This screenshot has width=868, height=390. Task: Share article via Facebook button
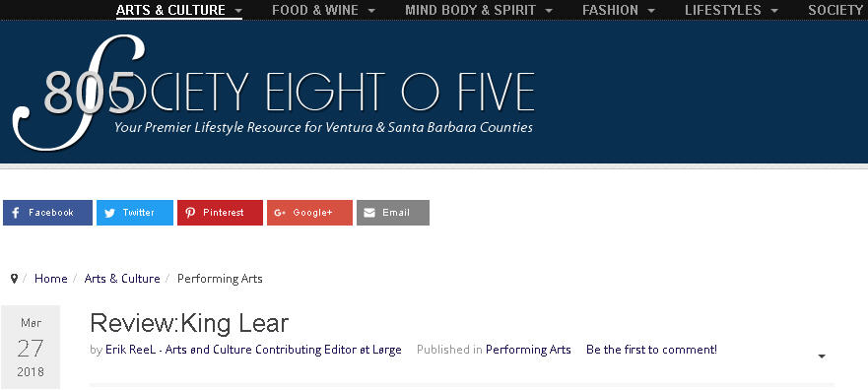(47, 213)
